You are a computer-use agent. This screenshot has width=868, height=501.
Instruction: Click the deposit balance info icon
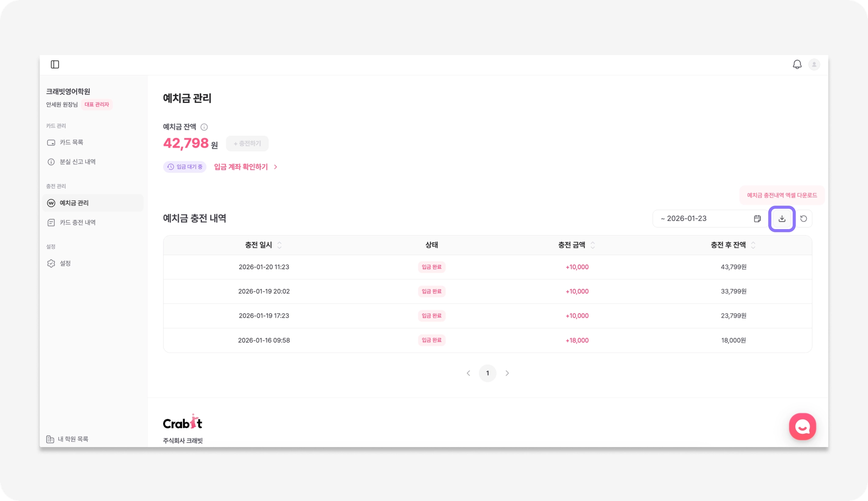coord(204,127)
